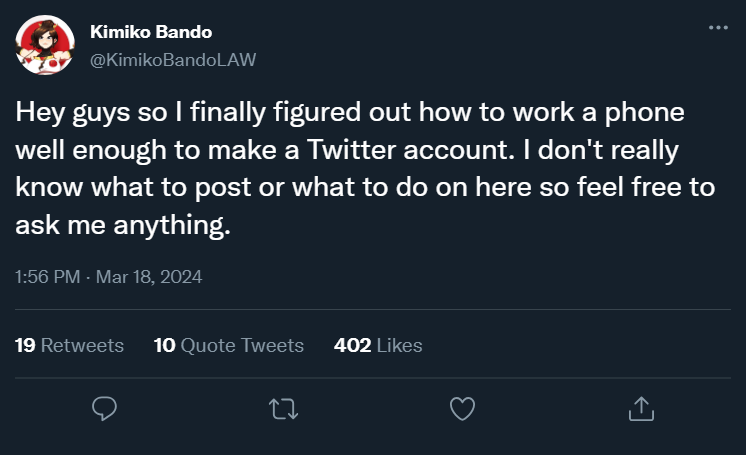Show who liked via Likes label
The width and height of the screenshot is (746, 455).
(x=400, y=345)
